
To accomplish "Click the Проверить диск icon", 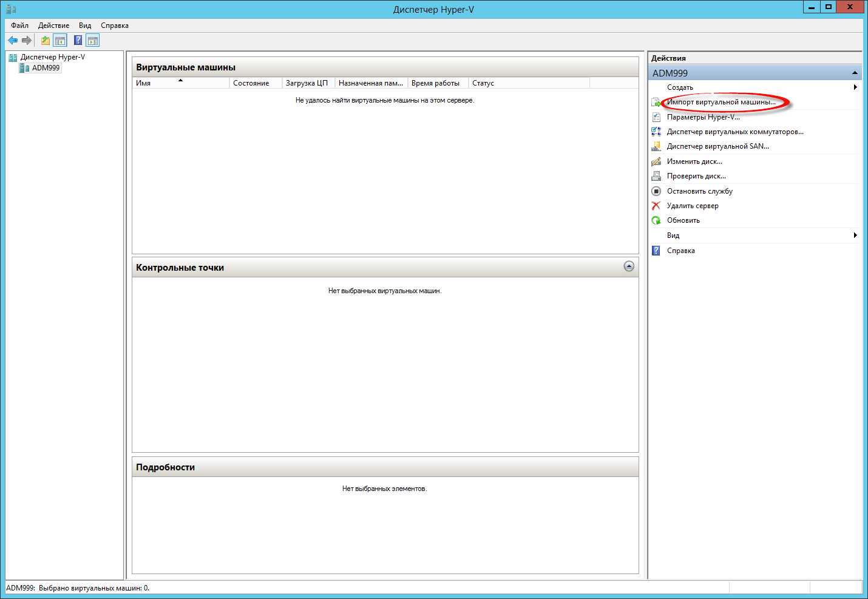I will [656, 176].
